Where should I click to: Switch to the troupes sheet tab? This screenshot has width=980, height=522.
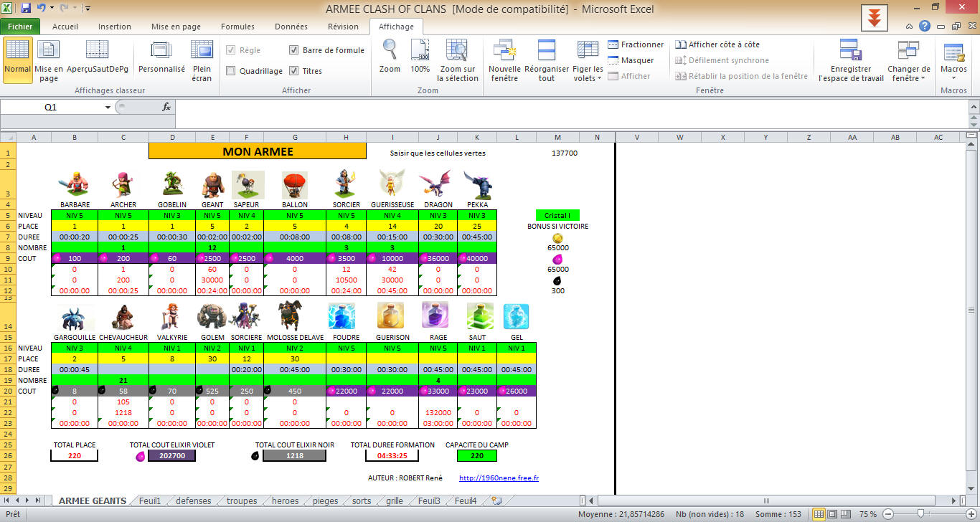tap(242, 500)
